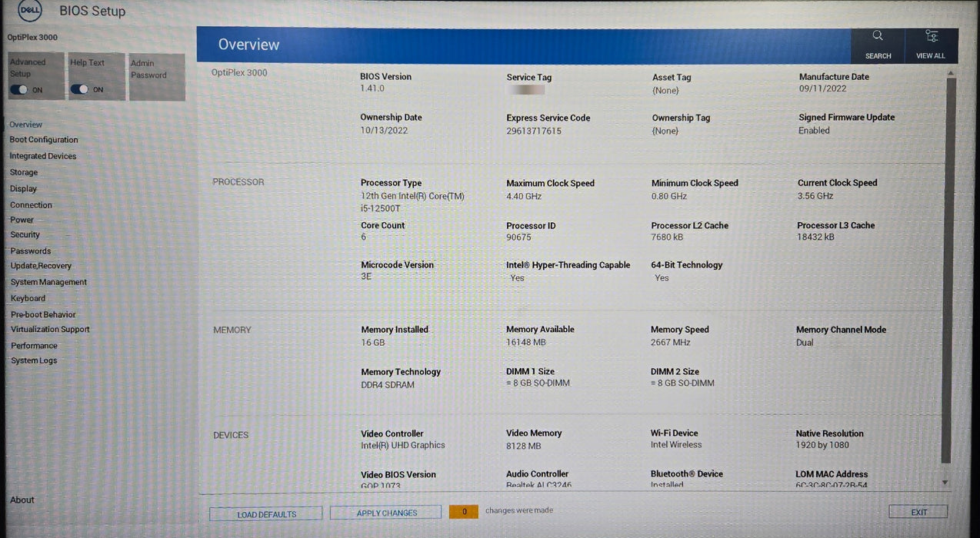980x538 pixels.
Task: Click the Manufacture Date 09/11/2022
Action: click(x=822, y=89)
